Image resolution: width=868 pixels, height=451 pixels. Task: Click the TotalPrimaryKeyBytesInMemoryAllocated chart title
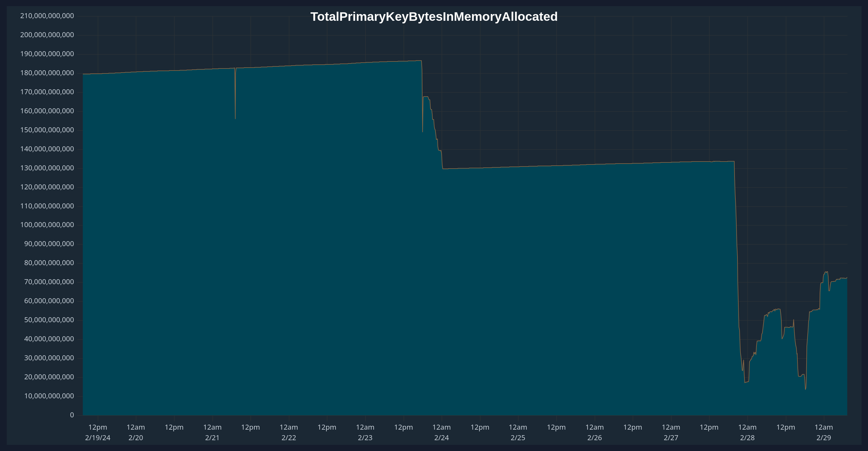coord(434,16)
